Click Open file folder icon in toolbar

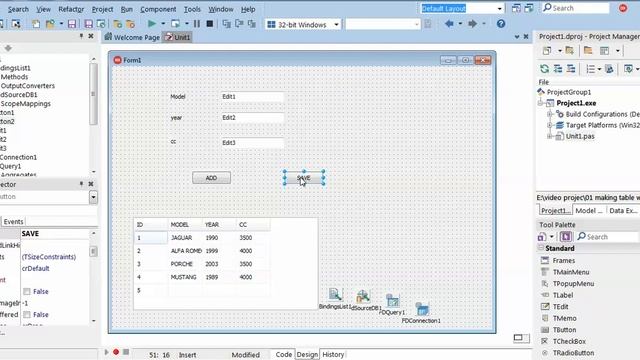(x=50, y=24)
